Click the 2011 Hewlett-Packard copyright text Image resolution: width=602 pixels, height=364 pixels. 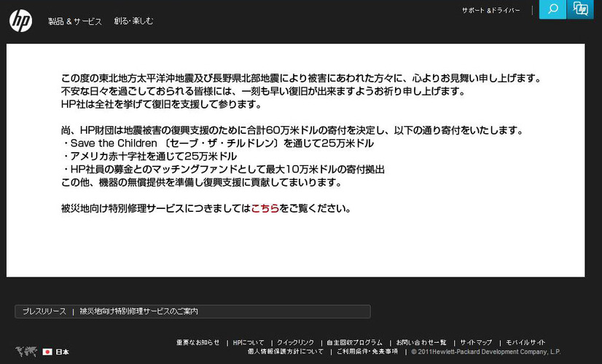[x=486, y=352]
